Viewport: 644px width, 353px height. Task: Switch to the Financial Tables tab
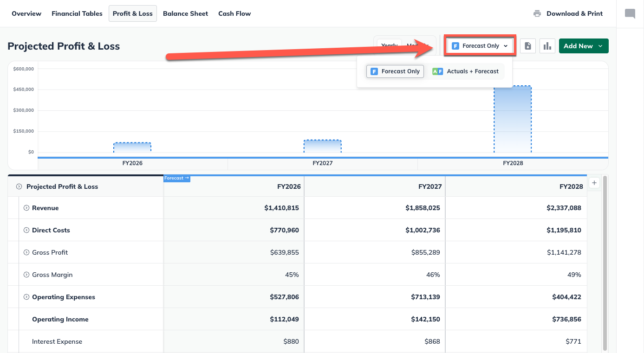click(x=77, y=13)
